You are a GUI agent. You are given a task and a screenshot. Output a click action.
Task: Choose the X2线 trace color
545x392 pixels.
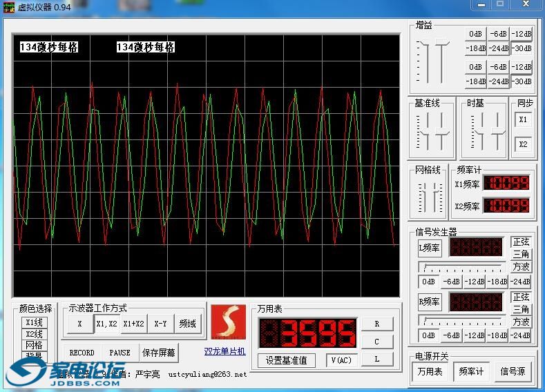(34, 334)
